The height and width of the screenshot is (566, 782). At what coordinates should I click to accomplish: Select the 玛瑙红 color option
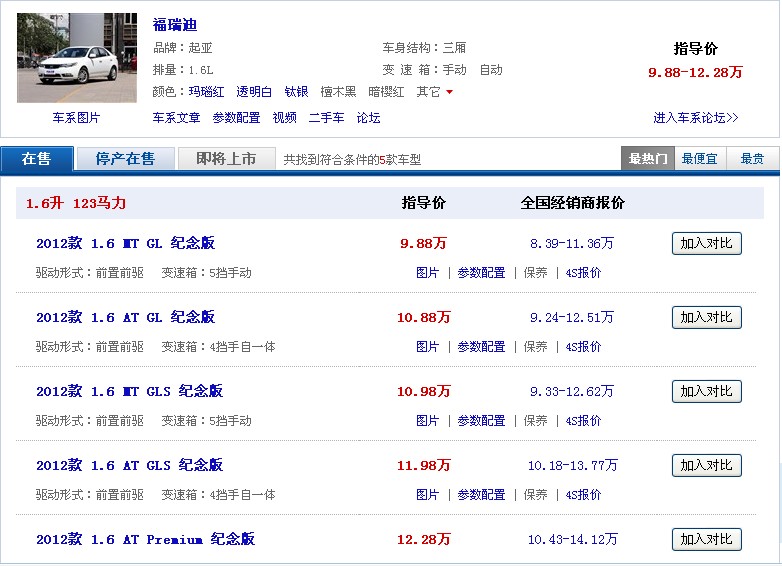coord(206,92)
